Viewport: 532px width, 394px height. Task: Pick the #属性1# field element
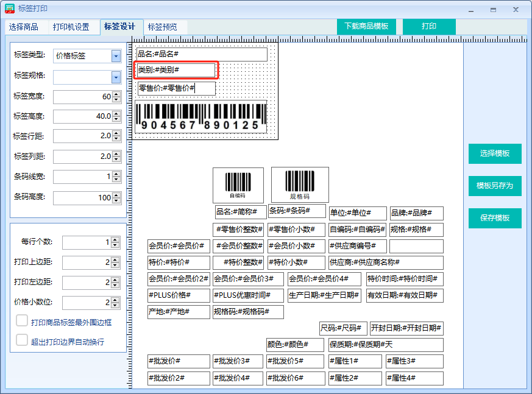[x=355, y=362]
